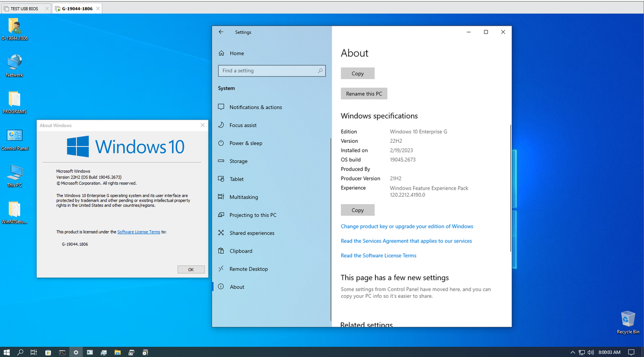Select the PROGRAMS folder on the desktop

pyautogui.click(x=15, y=103)
